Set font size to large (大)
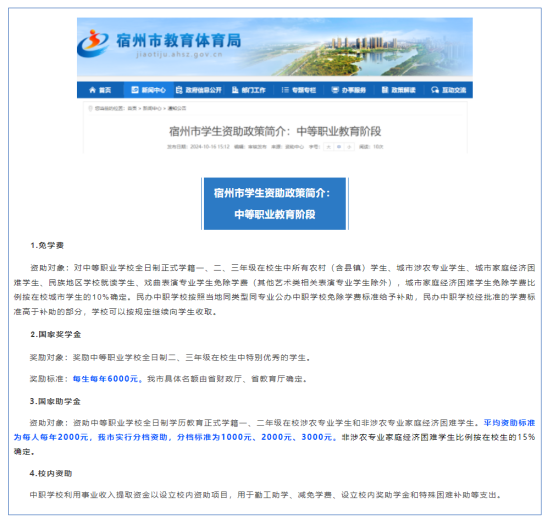 tap(328, 147)
